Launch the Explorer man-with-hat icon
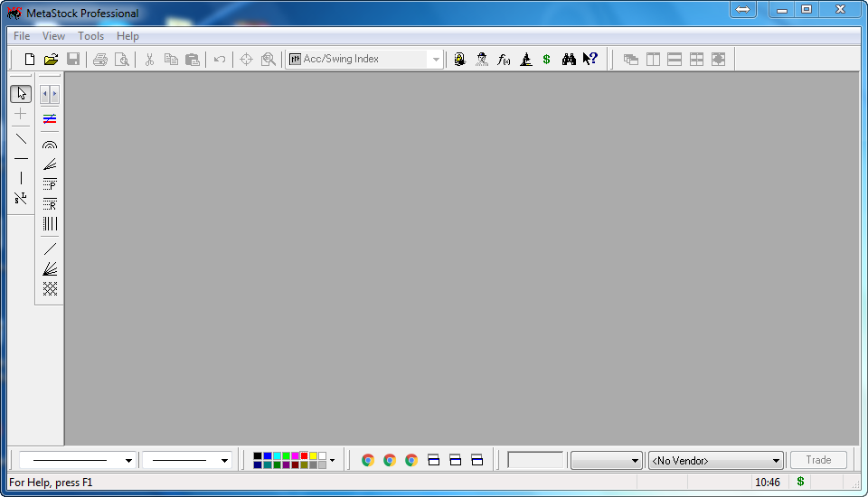Image resolution: width=868 pixels, height=497 pixels. coord(482,60)
